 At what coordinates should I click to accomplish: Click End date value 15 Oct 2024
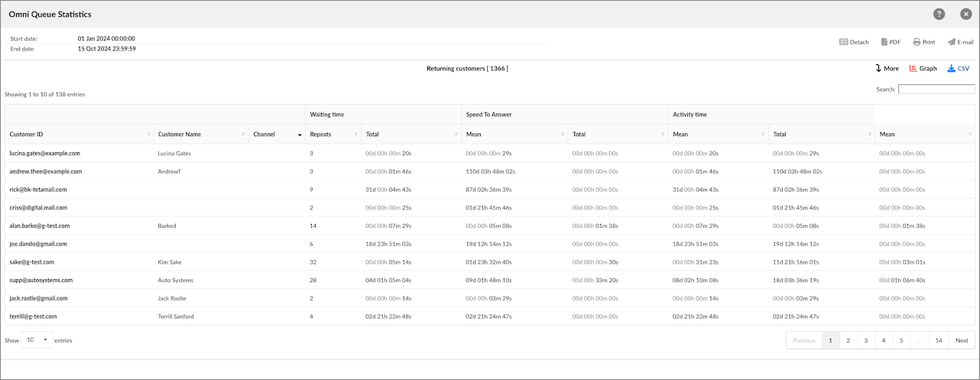pos(107,48)
